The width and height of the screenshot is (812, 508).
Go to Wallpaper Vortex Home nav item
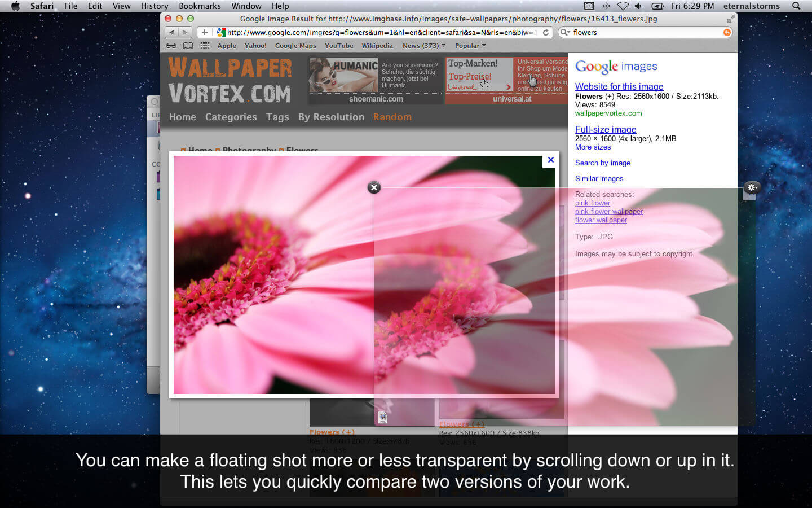[183, 117]
